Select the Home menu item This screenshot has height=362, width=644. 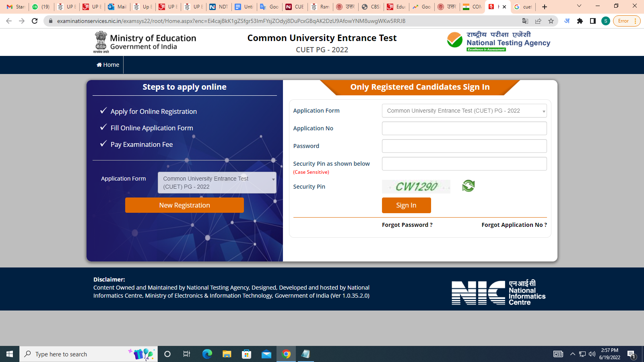[108, 65]
